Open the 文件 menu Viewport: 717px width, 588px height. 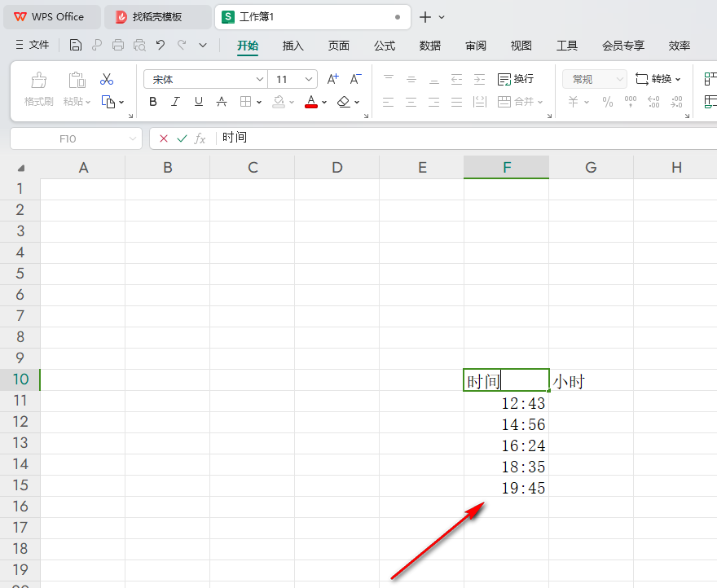(39, 45)
